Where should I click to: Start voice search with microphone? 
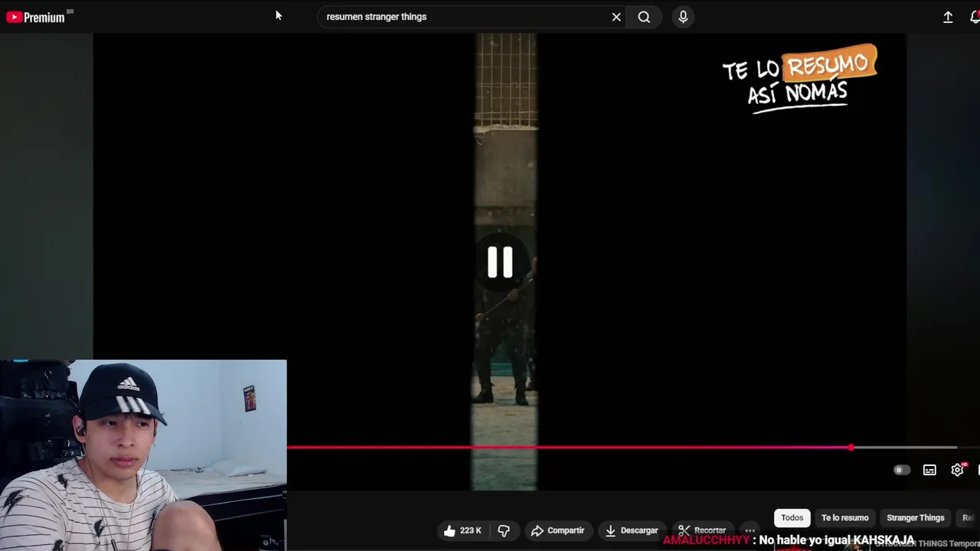[x=683, y=17]
